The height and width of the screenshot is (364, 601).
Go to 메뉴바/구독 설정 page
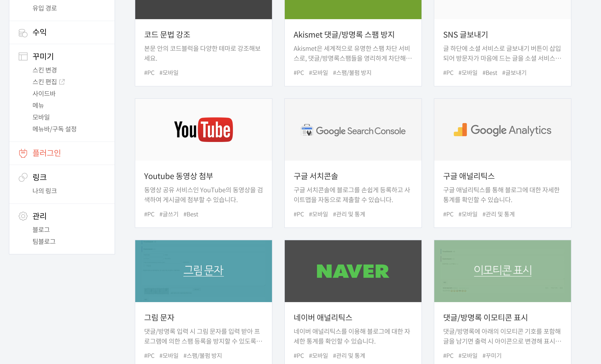coord(54,129)
